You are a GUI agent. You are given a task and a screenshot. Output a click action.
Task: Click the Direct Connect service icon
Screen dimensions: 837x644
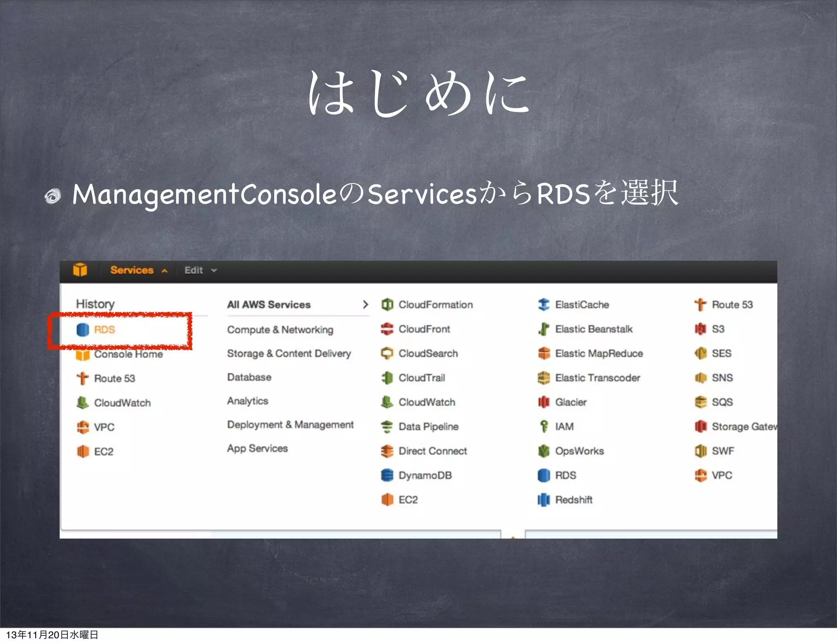[x=387, y=451]
